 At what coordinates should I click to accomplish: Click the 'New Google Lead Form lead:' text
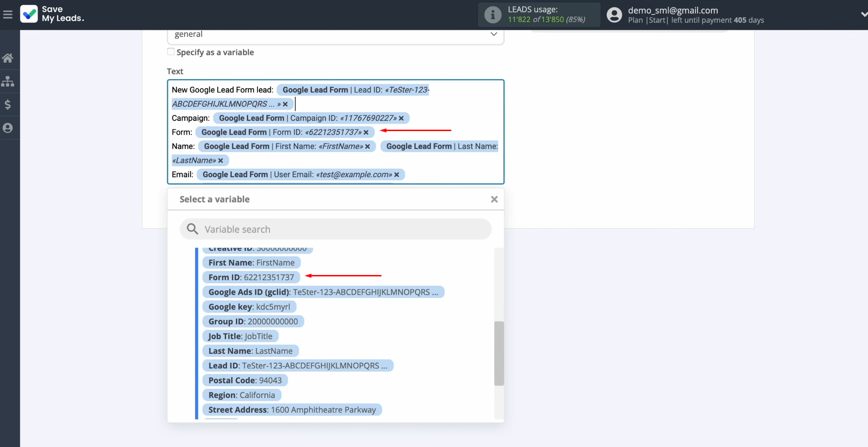click(x=223, y=90)
